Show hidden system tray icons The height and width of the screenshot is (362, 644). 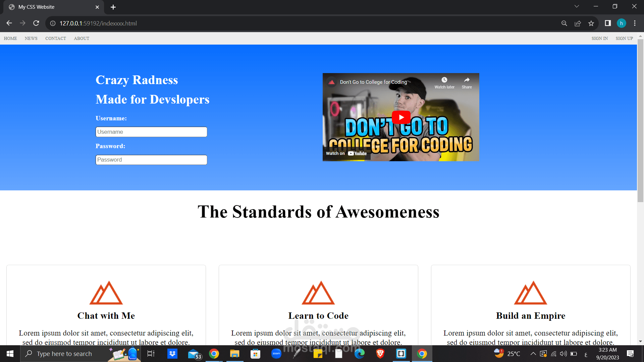click(x=533, y=354)
